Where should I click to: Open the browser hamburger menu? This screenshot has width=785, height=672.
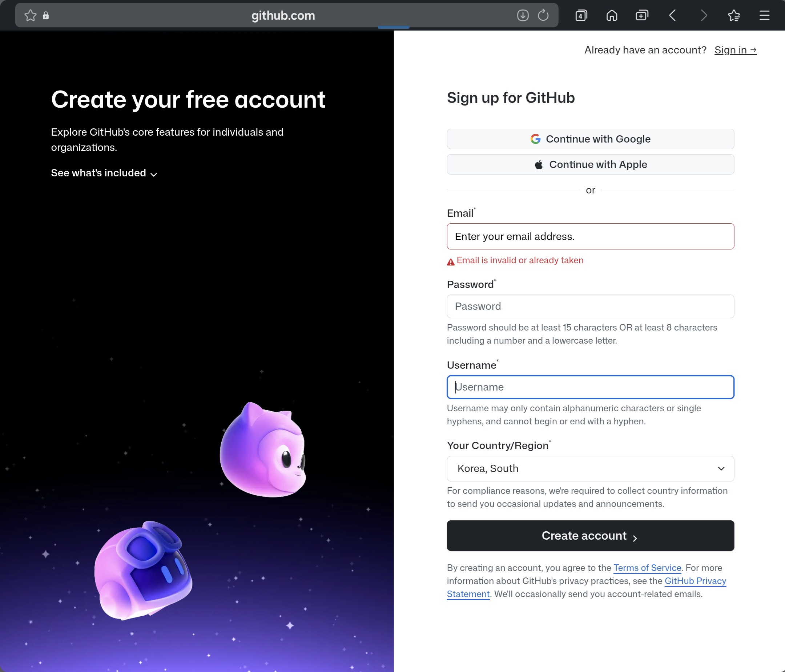765,16
